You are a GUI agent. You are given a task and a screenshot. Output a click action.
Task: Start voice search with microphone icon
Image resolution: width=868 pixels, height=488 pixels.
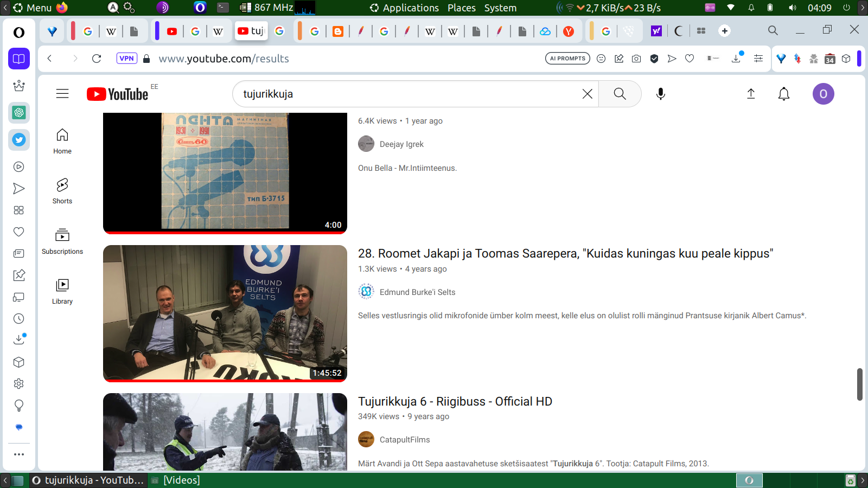[660, 94]
